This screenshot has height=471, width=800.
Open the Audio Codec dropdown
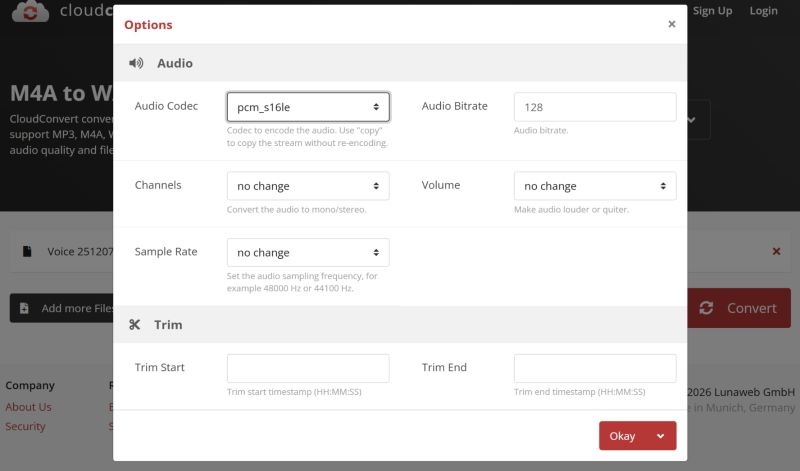click(x=308, y=107)
